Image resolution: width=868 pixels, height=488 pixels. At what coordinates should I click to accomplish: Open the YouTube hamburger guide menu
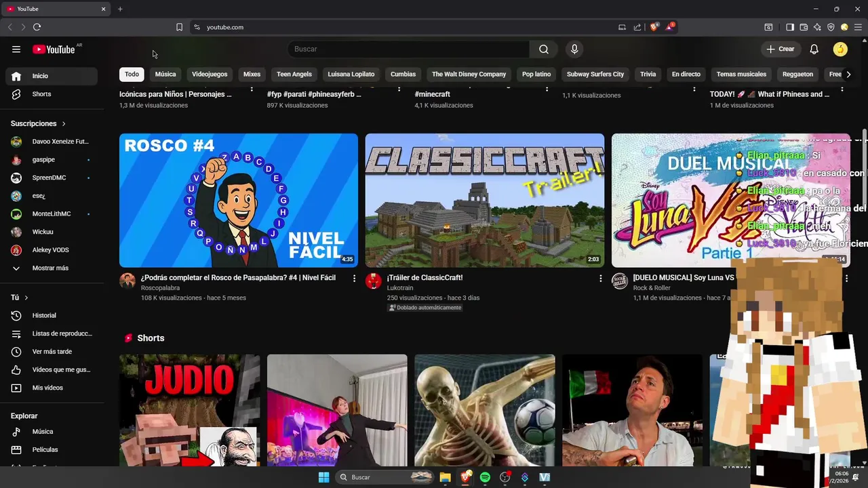[x=16, y=49]
